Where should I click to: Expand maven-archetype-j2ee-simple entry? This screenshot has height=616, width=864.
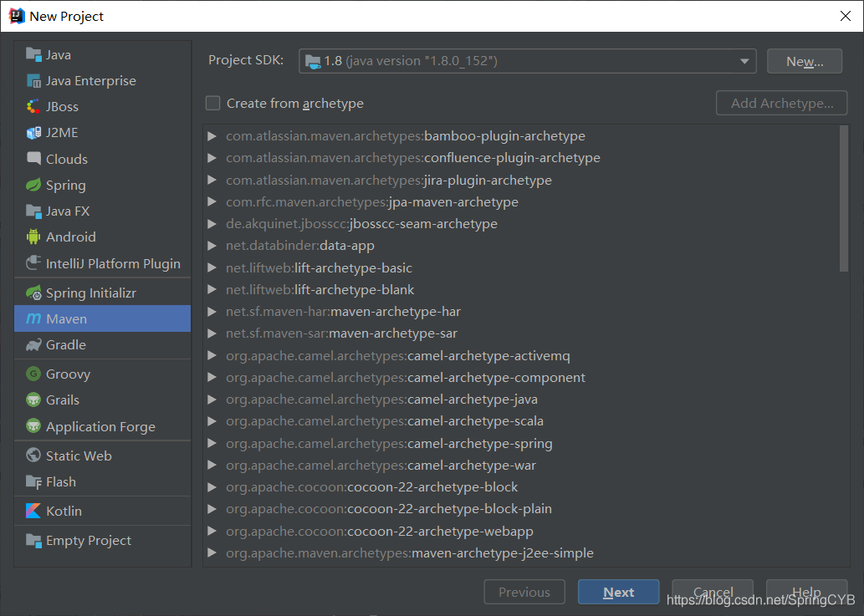pos(212,552)
